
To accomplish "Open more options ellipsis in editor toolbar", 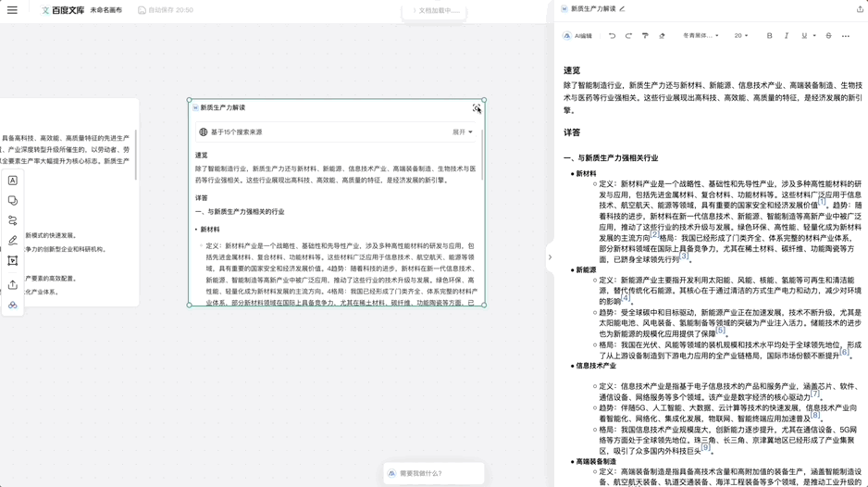I will 846,36.
